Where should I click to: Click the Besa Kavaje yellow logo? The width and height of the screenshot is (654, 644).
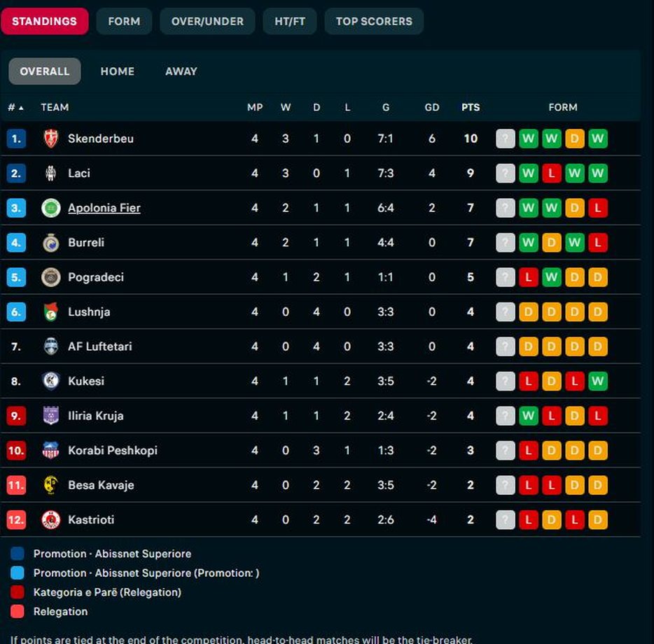click(51, 484)
